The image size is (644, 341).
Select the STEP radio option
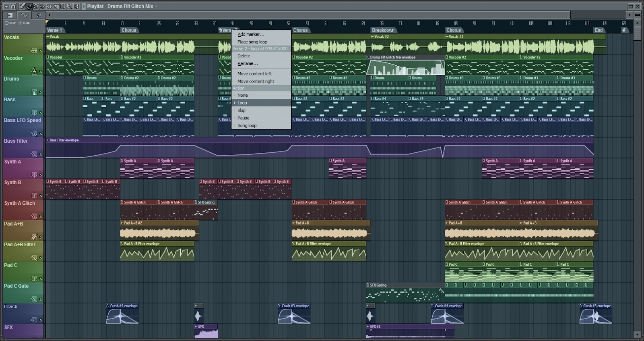coord(10,23)
